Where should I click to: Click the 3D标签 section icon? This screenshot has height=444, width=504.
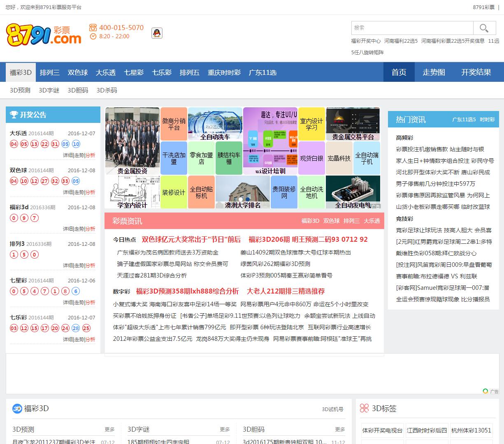pyautogui.click(x=364, y=408)
